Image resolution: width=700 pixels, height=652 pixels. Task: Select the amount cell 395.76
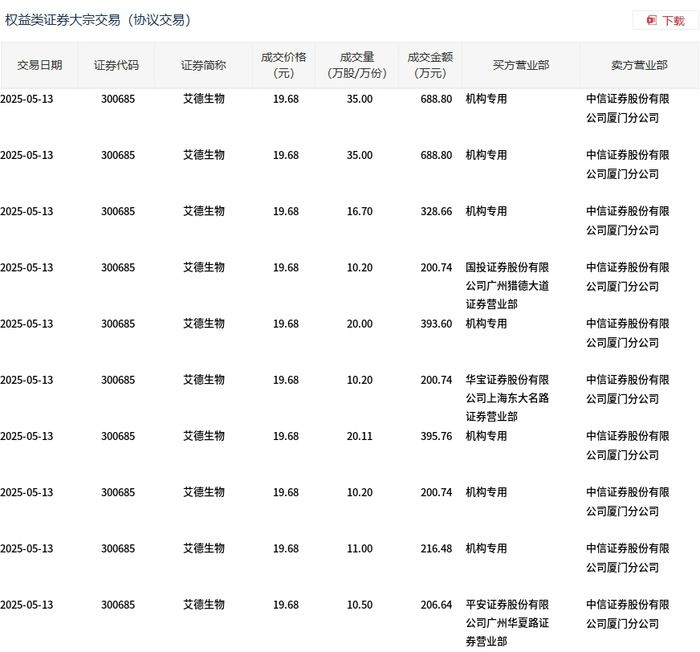pyautogui.click(x=436, y=436)
